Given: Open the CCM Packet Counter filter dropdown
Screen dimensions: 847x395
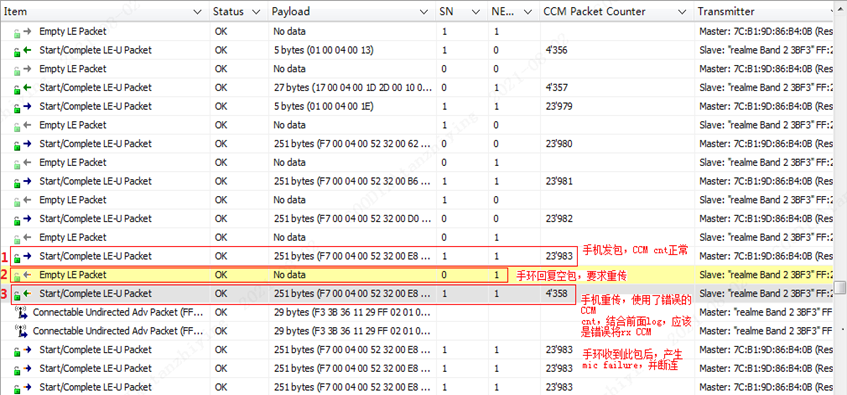Looking at the screenshot, I should 683,11.
